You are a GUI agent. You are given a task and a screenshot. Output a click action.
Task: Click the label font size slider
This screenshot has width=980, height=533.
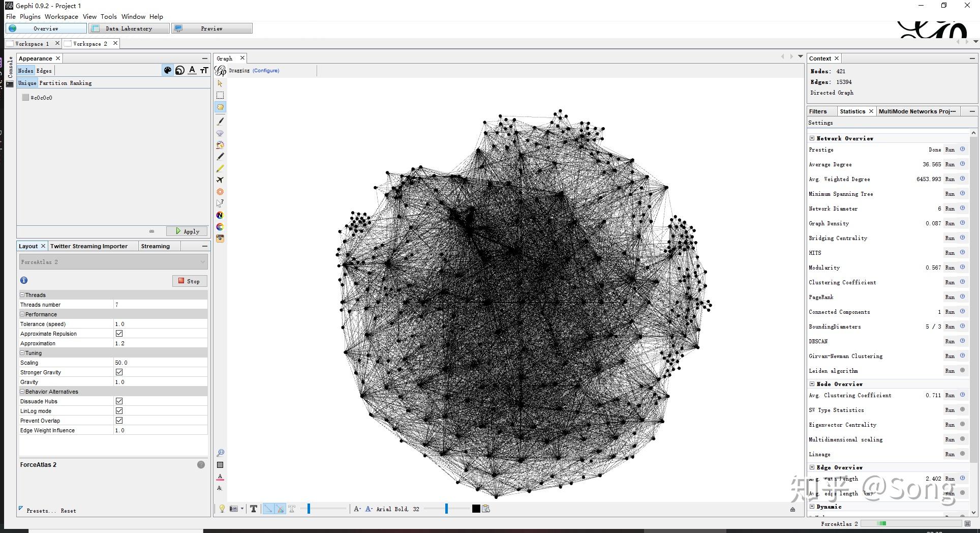point(446,509)
